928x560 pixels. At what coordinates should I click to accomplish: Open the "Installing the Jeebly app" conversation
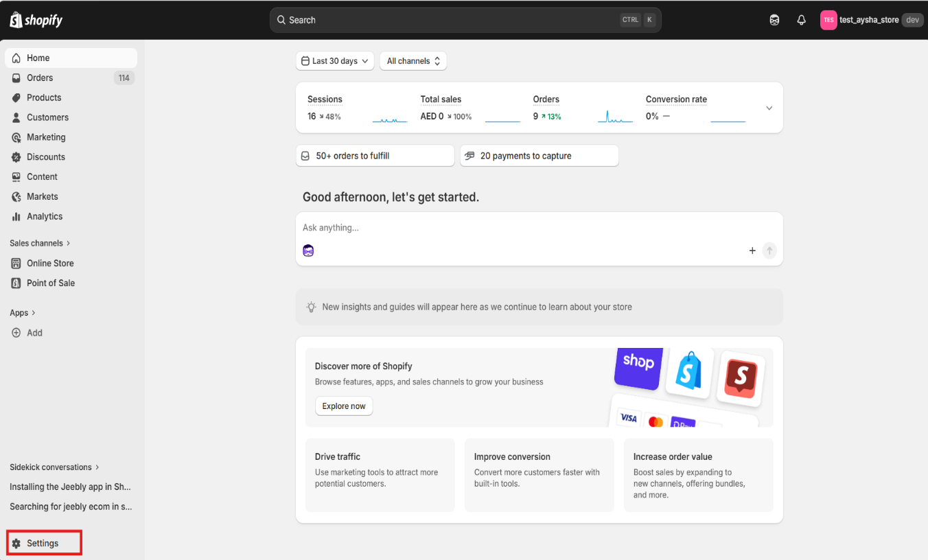point(70,487)
